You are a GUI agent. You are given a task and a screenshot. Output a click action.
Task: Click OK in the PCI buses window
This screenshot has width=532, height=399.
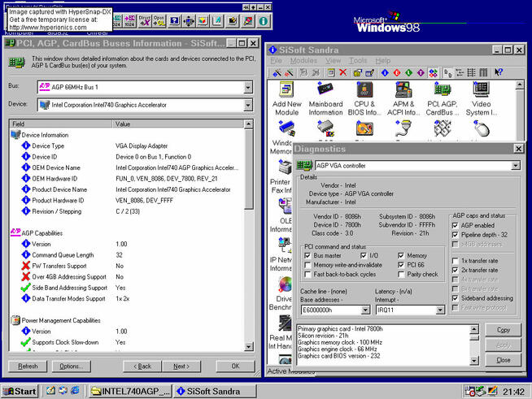[x=235, y=366]
